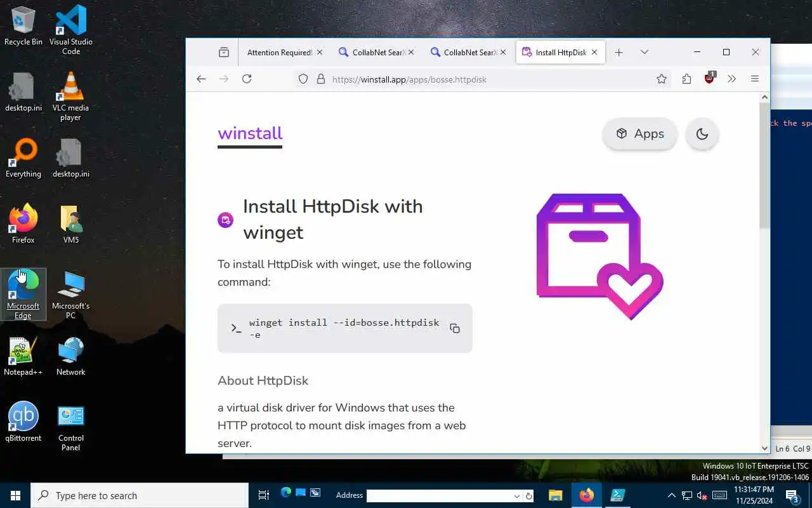The height and width of the screenshot is (508, 812).
Task: Close the Install HttpDisk tab
Action: [x=594, y=52]
